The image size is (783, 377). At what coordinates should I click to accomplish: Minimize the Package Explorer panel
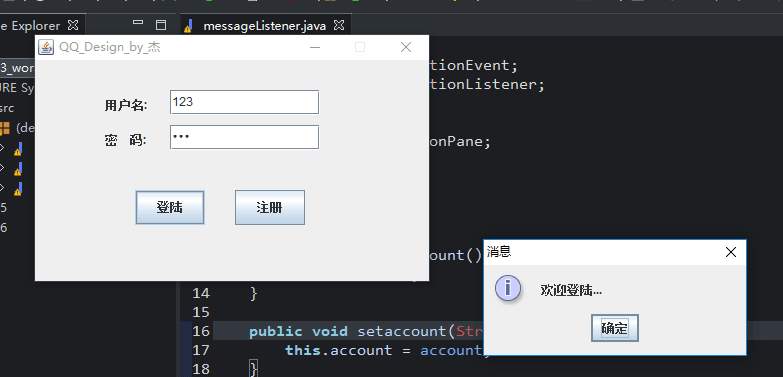click(138, 23)
